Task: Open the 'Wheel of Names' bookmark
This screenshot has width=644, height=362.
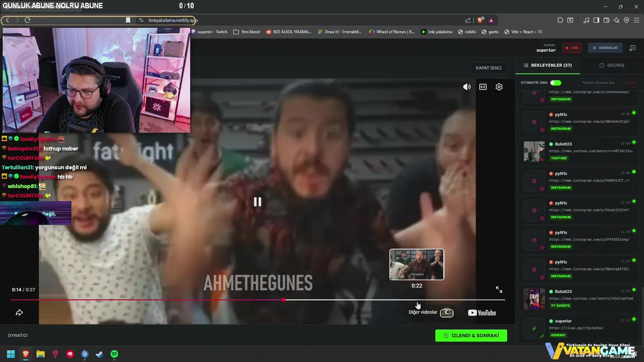Action: [391, 32]
